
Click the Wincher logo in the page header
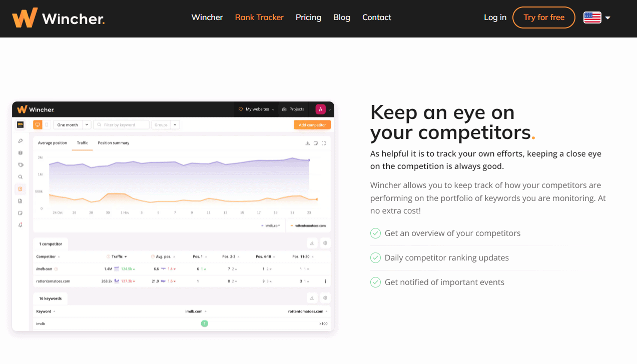click(x=59, y=18)
